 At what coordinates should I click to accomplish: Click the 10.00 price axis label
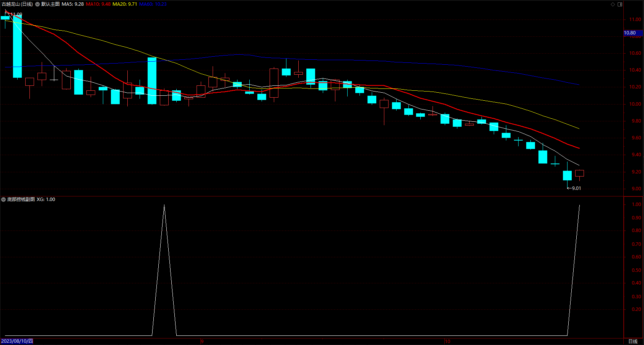tap(635, 104)
